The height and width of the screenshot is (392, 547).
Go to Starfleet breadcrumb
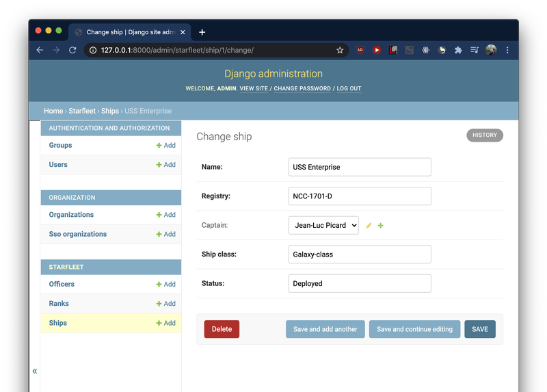click(82, 111)
